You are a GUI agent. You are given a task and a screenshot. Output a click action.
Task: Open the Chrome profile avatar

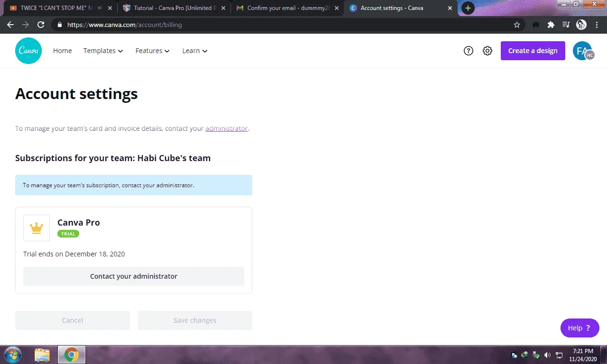[x=581, y=25]
